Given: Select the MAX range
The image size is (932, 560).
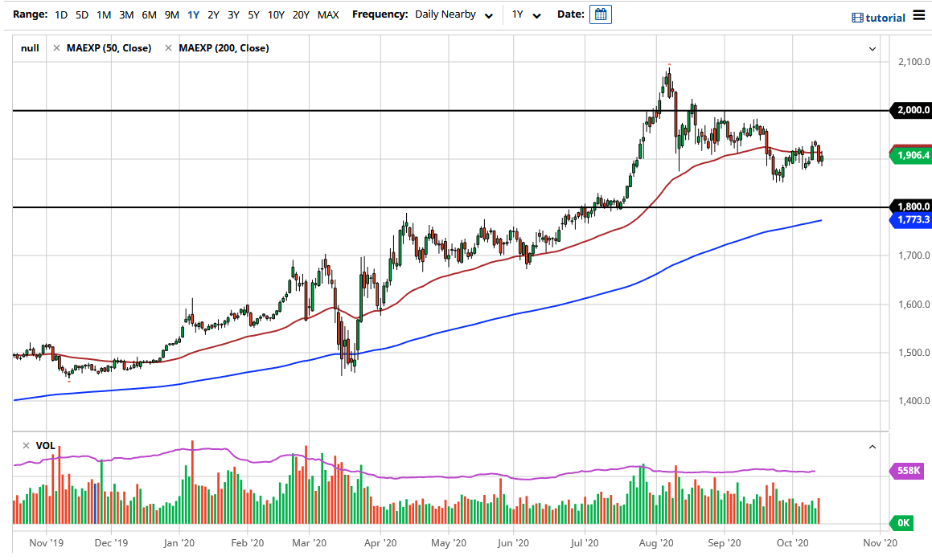Looking at the screenshot, I should click(328, 14).
